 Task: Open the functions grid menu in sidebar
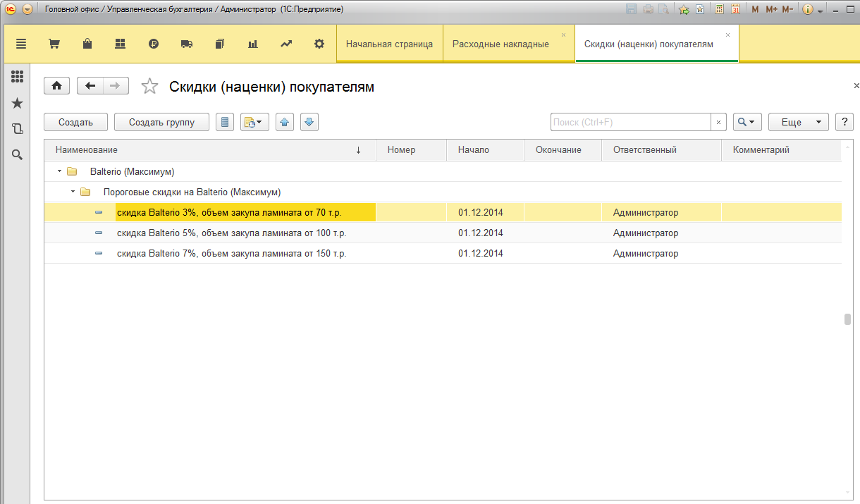(x=17, y=77)
